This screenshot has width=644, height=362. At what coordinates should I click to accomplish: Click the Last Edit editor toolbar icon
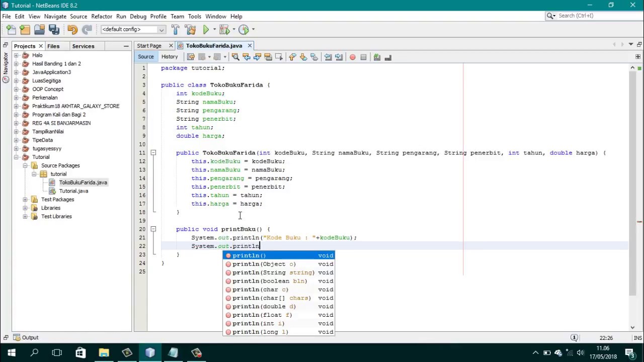click(x=191, y=57)
